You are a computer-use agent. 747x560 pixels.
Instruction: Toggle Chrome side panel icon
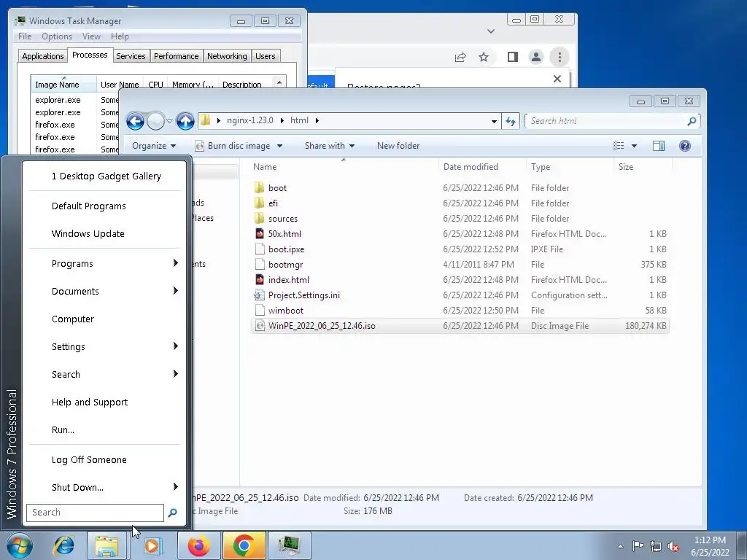pyautogui.click(x=513, y=57)
